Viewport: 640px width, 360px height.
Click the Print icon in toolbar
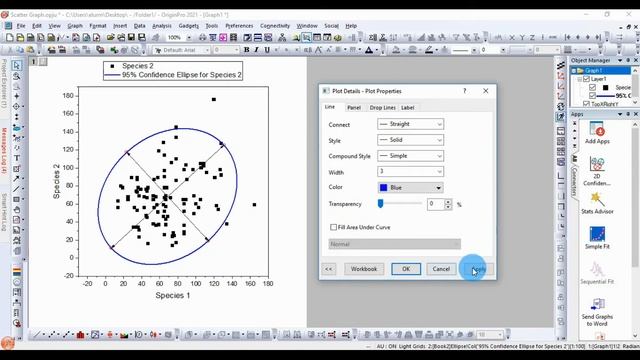tap(202, 38)
